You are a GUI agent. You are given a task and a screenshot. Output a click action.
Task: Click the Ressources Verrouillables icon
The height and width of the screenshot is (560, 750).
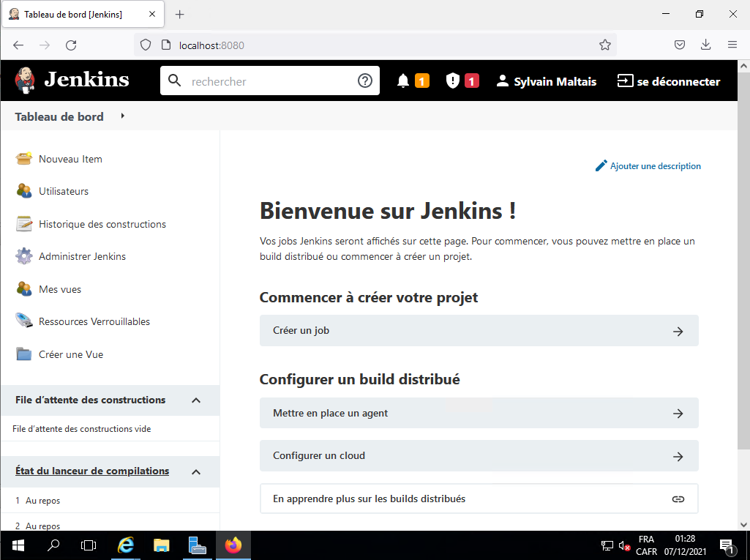pyautogui.click(x=24, y=321)
